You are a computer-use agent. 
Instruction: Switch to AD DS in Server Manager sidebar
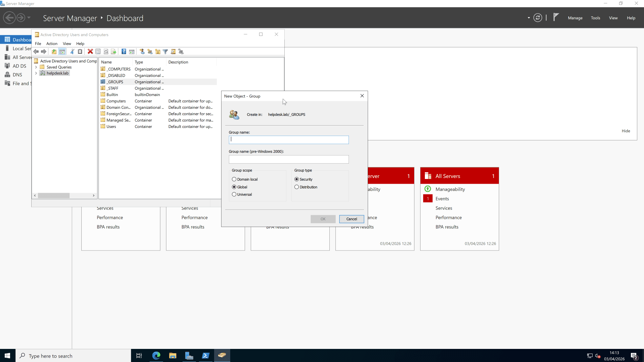coord(19,66)
